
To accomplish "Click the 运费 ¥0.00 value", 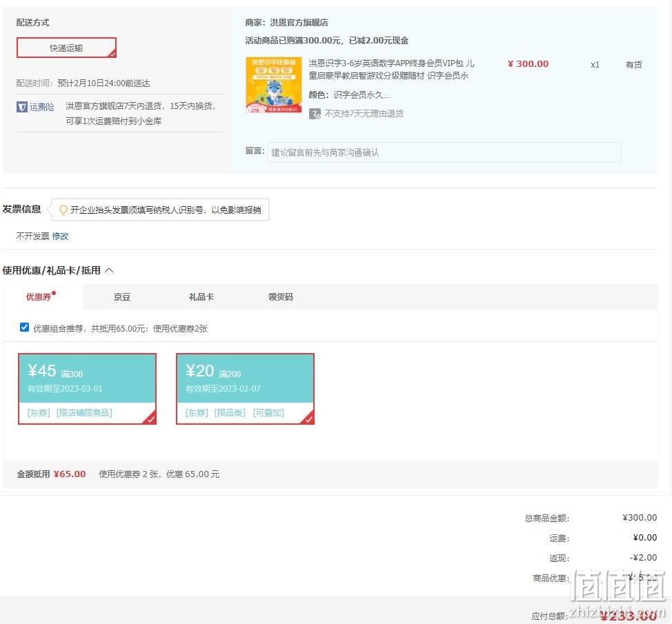I will pyautogui.click(x=645, y=538).
